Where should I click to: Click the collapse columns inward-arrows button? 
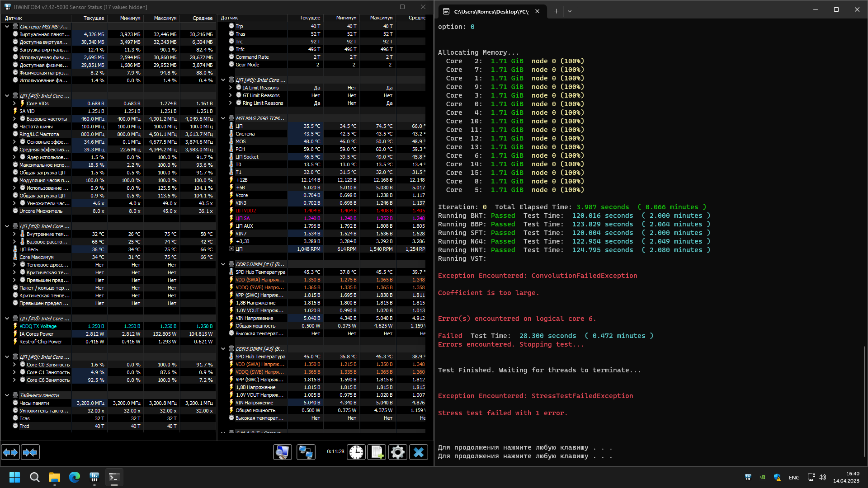coord(30,452)
